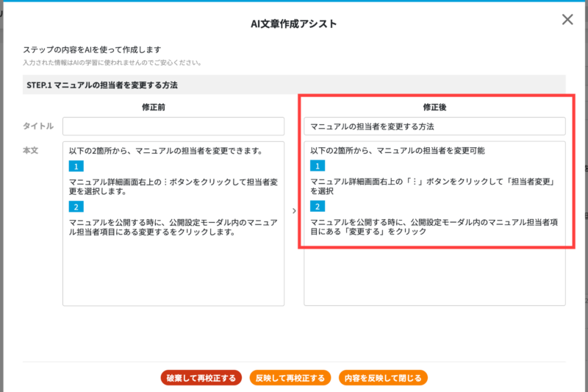Click the arrow between 修正前 and 修正後 panels

click(295, 211)
